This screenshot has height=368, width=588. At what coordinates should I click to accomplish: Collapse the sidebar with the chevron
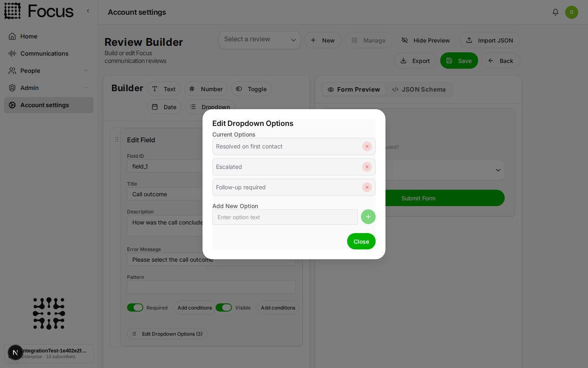pos(88,11)
